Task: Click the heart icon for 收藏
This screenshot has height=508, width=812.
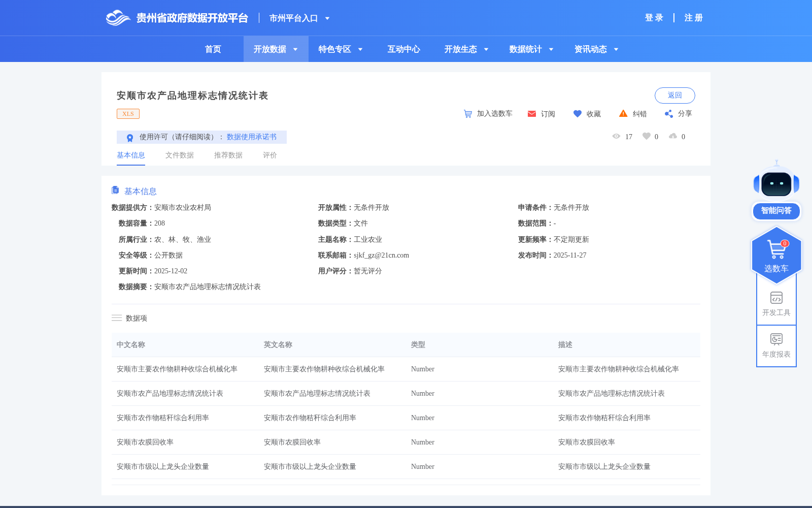Action: click(x=578, y=114)
